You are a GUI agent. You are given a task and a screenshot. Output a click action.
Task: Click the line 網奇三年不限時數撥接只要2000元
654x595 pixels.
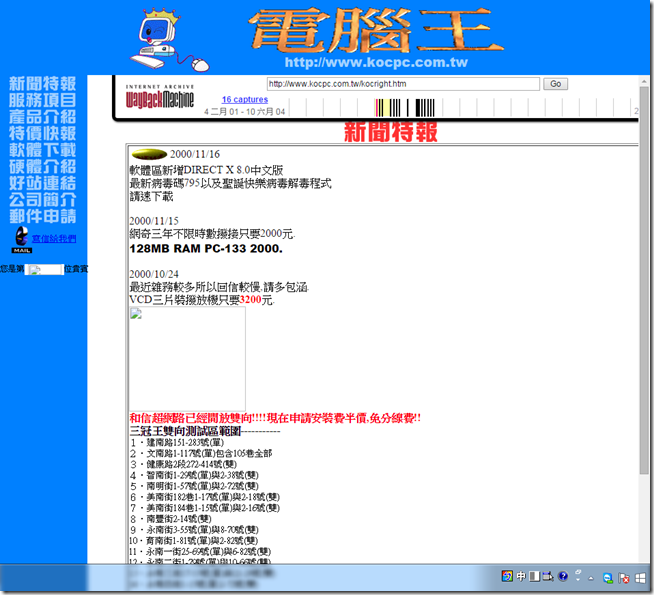(212, 234)
